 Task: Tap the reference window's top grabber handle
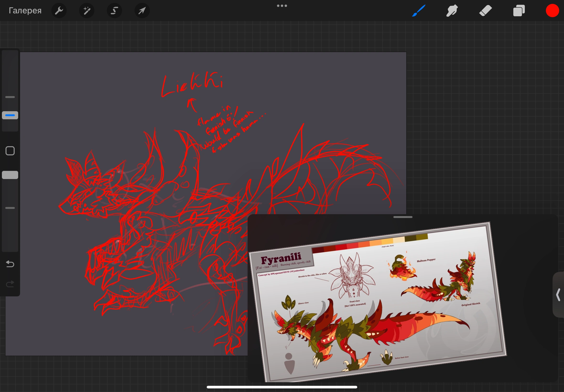tap(403, 217)
